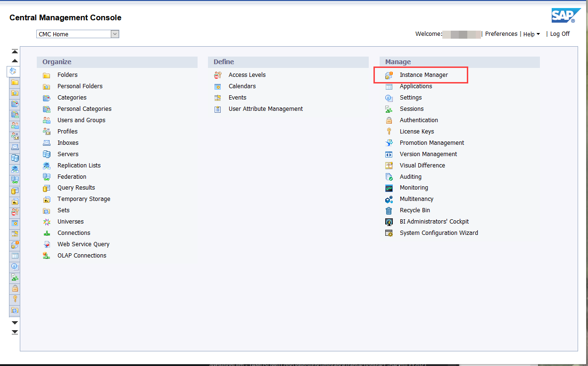The height and width of the screenshot is (366, 588).
Task: Click the Auditing link under Manage
Action: [x=411, y=177]
